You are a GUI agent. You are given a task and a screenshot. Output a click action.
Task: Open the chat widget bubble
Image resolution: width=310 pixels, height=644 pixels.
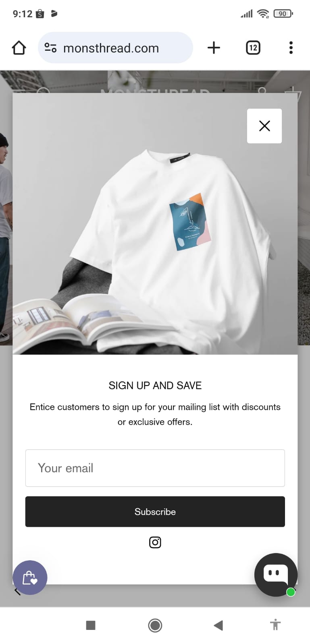pos(276,575)
